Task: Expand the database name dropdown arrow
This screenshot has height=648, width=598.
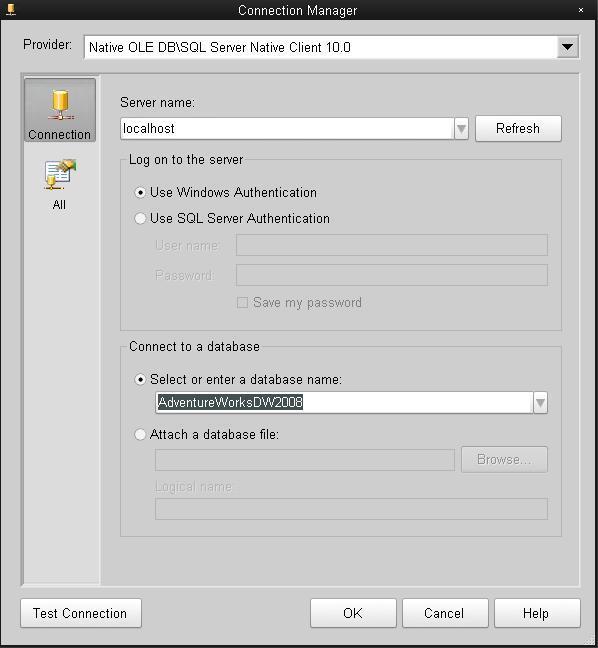Action: 540,403
